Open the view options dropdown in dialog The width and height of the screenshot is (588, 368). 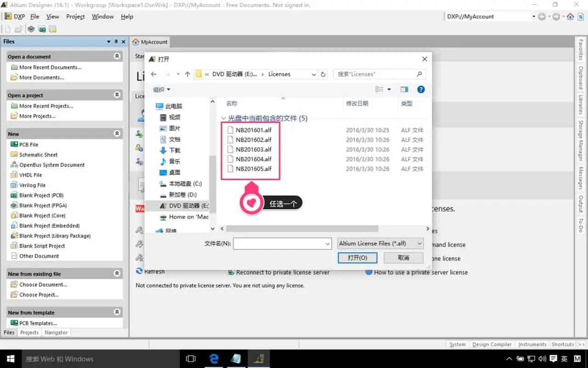point(389,89)
